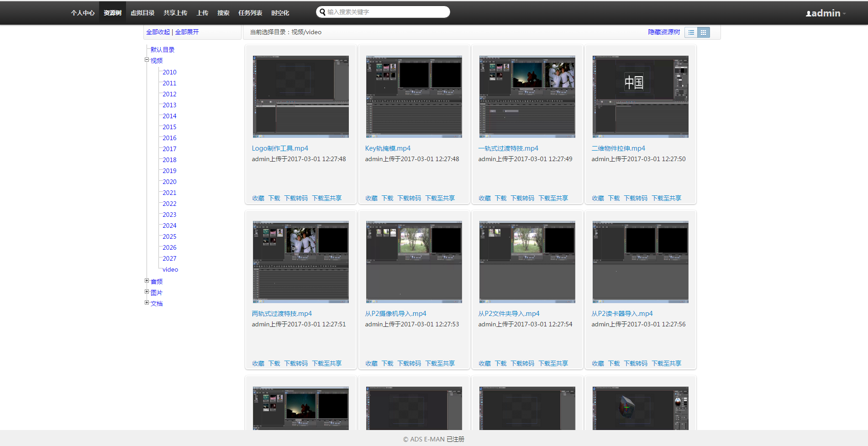Expand the 文档 tree node

pyautogui.click(x=147, y=303)
